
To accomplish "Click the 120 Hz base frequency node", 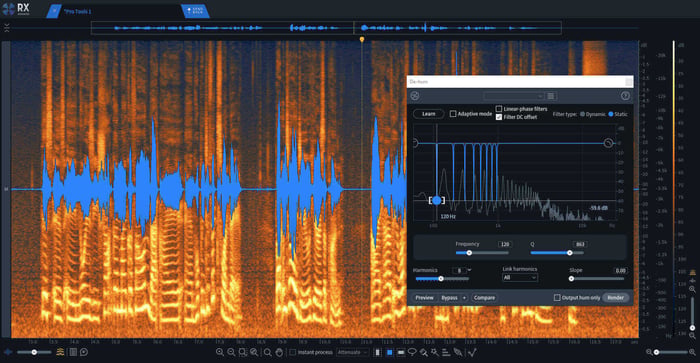I will pyautogui.click(x=437, y=200).
